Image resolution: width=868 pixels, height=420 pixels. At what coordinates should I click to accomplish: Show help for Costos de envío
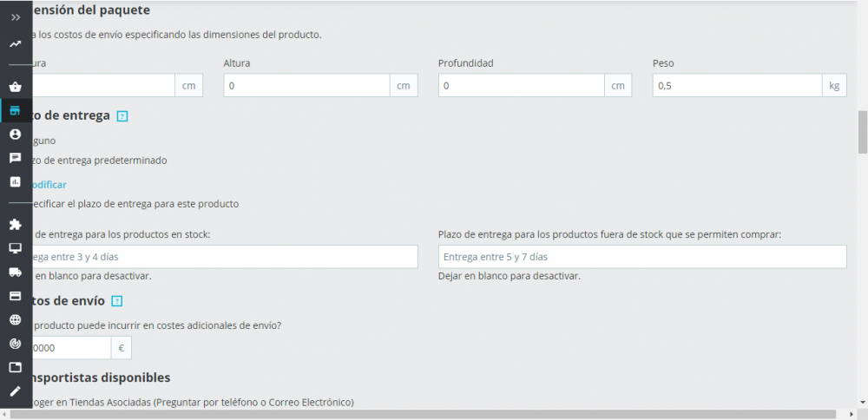point(117,301)
